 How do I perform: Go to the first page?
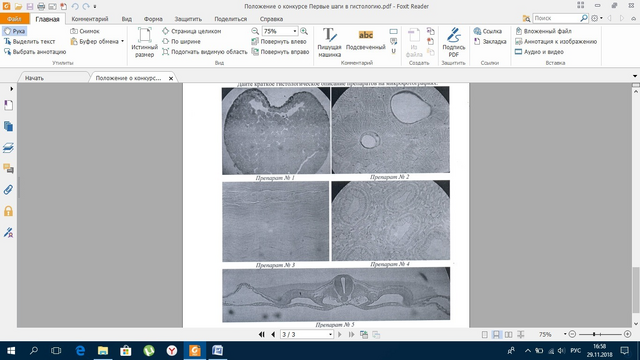pyautogui.click(x=262, y=334)
